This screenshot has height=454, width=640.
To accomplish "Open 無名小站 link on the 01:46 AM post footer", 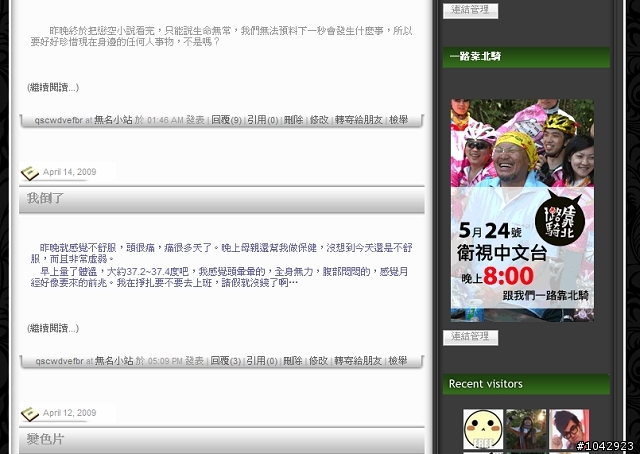I will pyautogui.click(x=113, y=120).
